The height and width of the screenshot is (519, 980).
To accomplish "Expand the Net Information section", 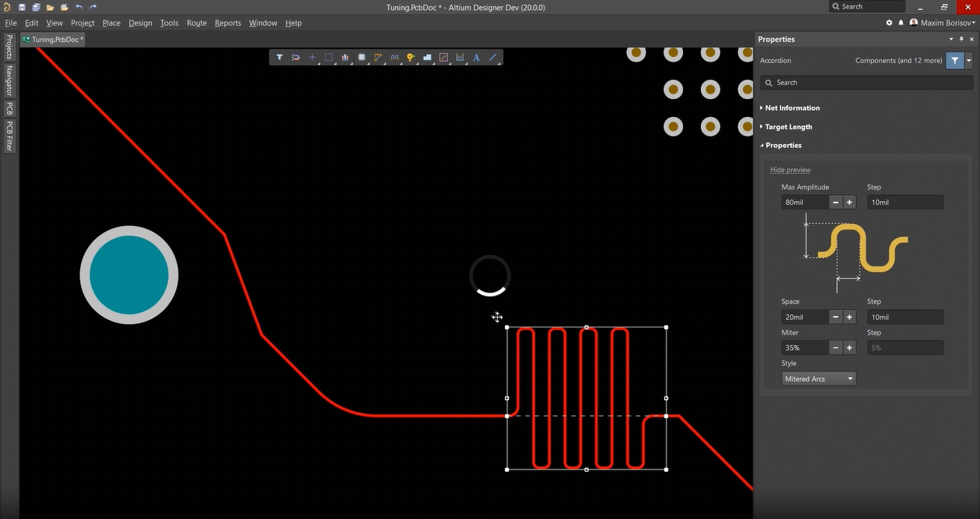I will pos(792,108).
